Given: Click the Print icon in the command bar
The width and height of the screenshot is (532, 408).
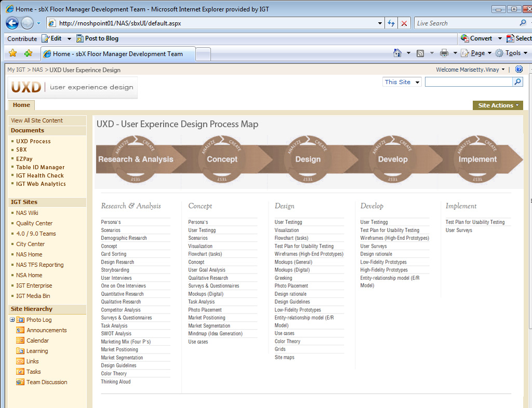Looking at the screenshot, I should click(444, 53).
